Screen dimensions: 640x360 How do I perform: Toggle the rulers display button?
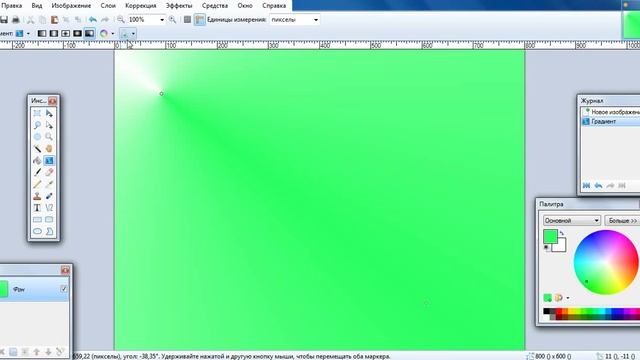[x=199, y=20]
